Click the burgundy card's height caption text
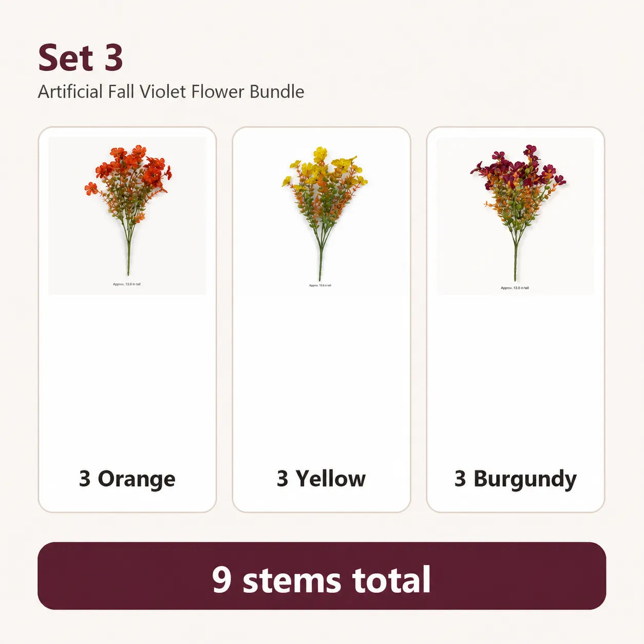644x644 pixels. [x=515, y=288]
